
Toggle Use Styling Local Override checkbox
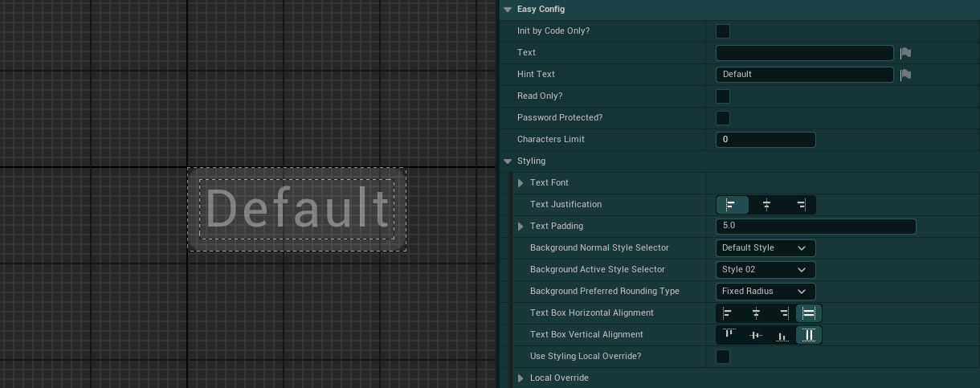(x=723, y=357)
